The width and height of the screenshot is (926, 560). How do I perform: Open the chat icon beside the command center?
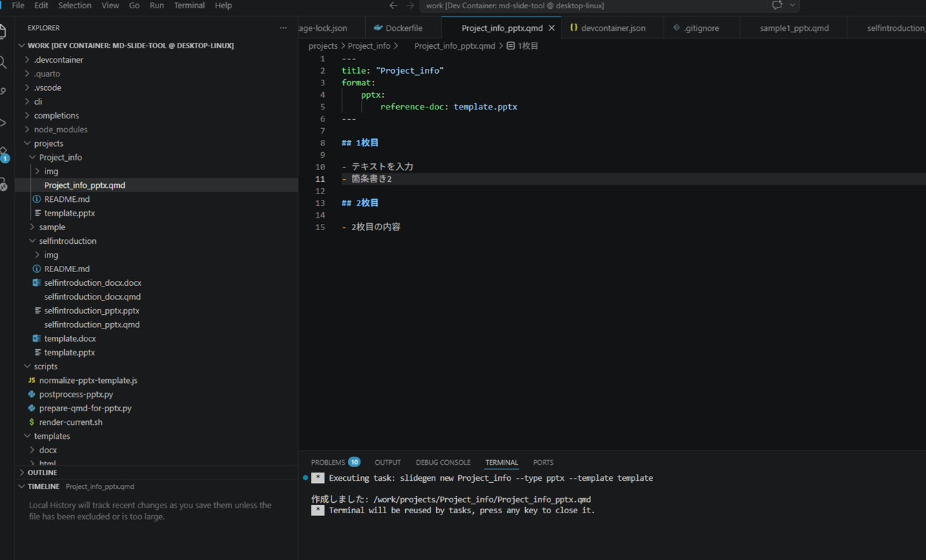[x=777, y=6]
